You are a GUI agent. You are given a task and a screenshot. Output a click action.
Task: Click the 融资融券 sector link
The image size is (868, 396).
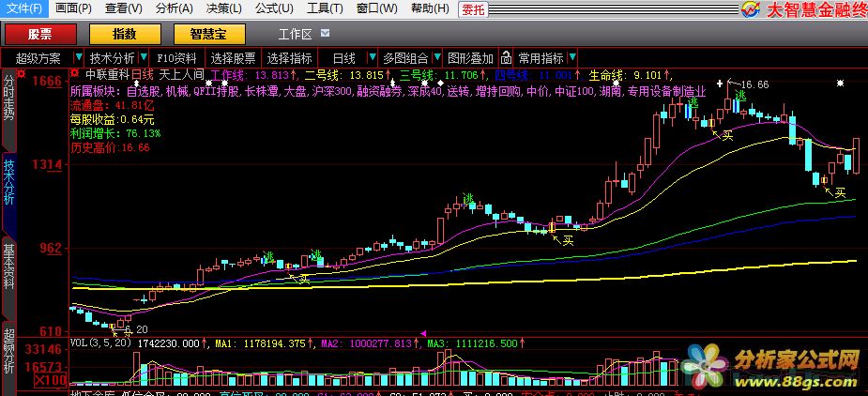378,91
